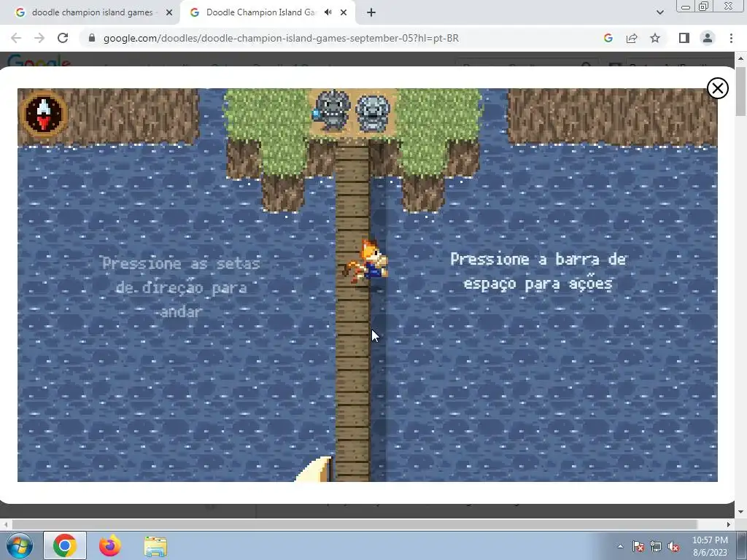747x560 pixels.
Task: View site information lock icon
Action: tap(92, 38)
